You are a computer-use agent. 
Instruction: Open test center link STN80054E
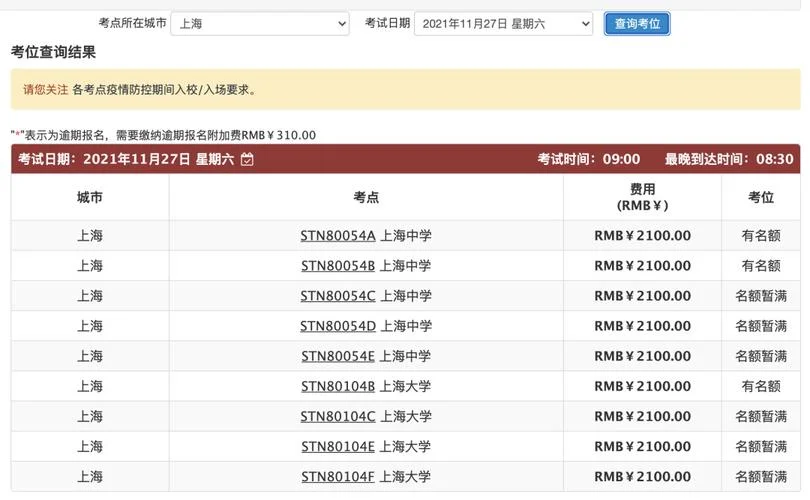338,356
